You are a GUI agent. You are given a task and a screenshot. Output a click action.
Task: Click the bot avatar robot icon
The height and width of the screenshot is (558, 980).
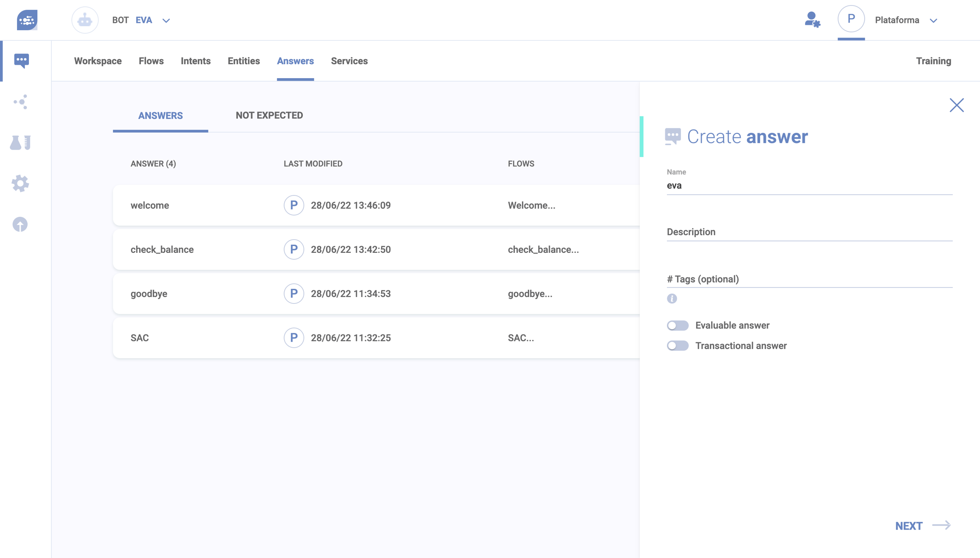pyautogui.click(x=85, y=20)
